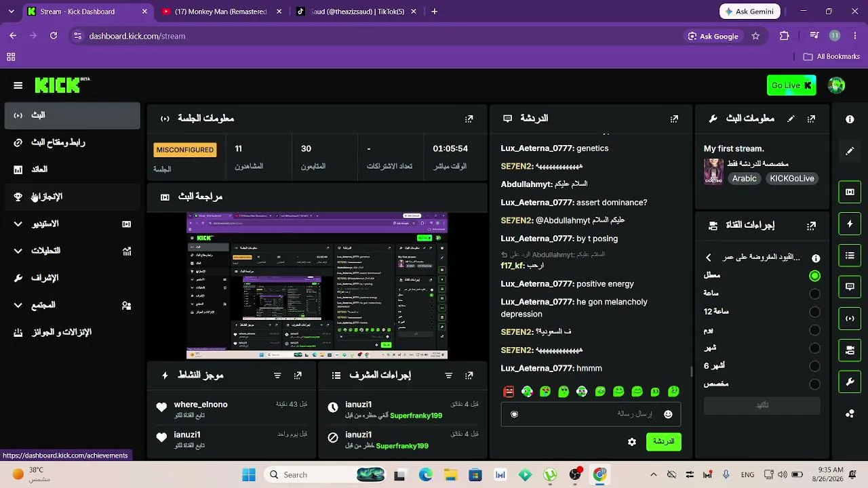Image resolution: width=868 pixels, height=488 pixels.
Task: Open the Windows Start menu
Action: (x=249, y=475)
